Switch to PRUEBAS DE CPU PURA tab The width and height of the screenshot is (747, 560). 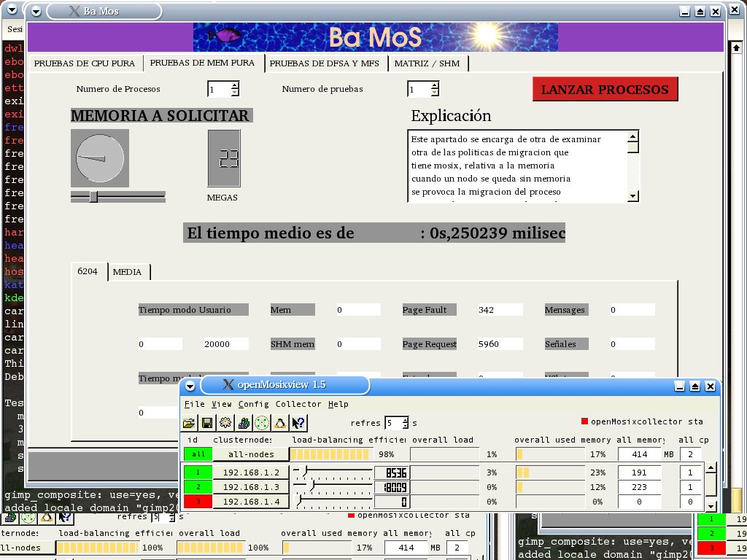[85, 63]
